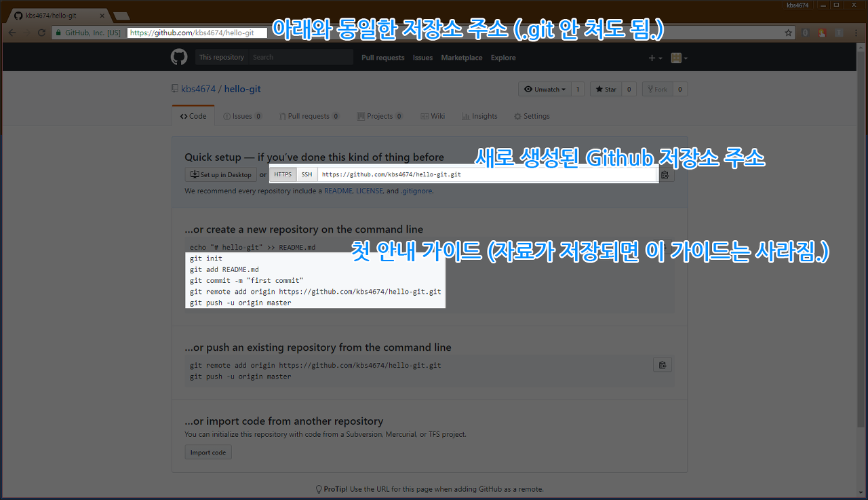Switch to the Code tab
The image size is (868, 500).
click(193, 116)
